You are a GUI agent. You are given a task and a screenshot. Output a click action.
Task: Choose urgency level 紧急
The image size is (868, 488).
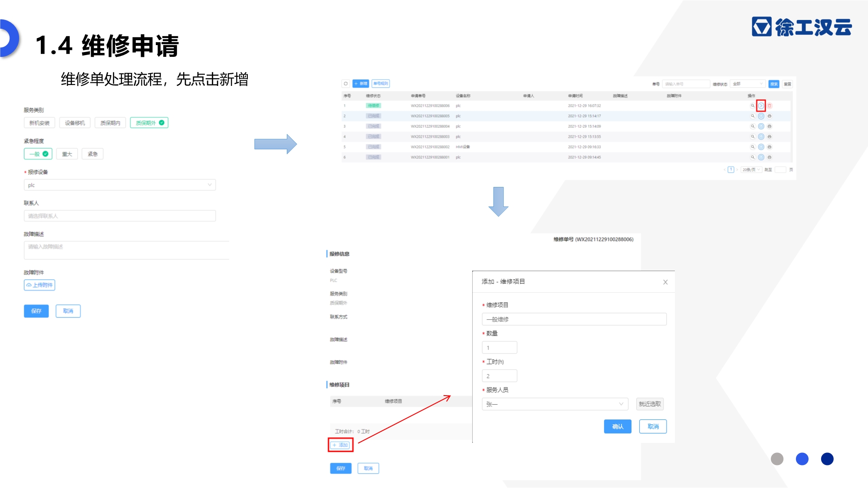(x=92, y=154)
